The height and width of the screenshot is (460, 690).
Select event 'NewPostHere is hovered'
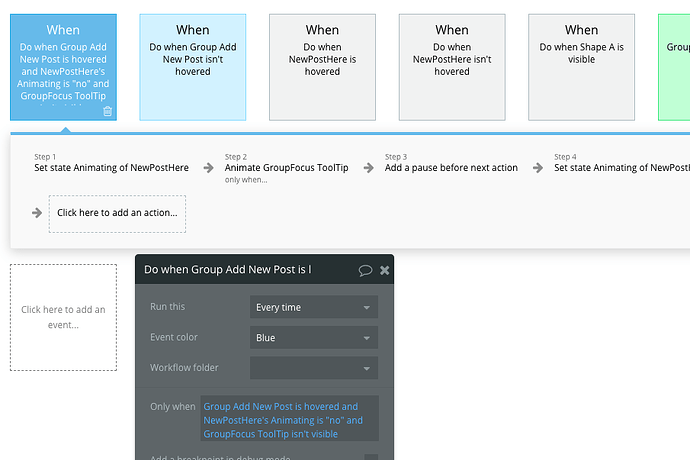point(322,67)
